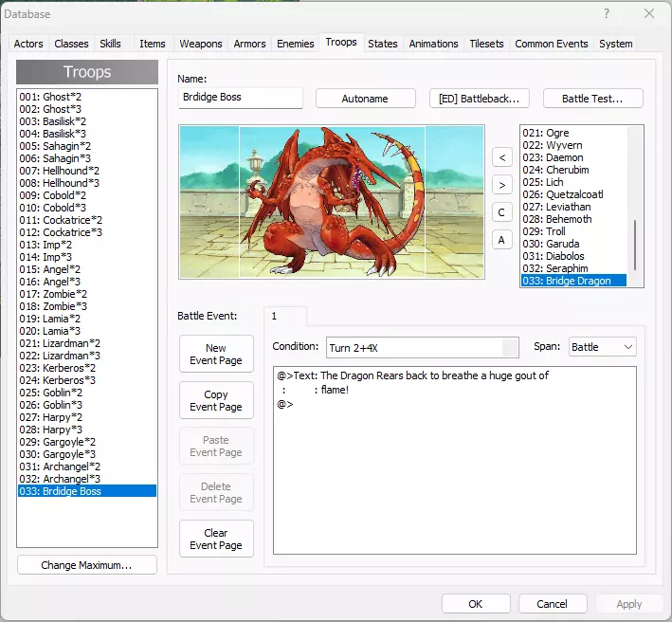The width and height of the screenshot is (672, 622).
Task: Open the Condition ellipsis button
Action: coord(510,348)
